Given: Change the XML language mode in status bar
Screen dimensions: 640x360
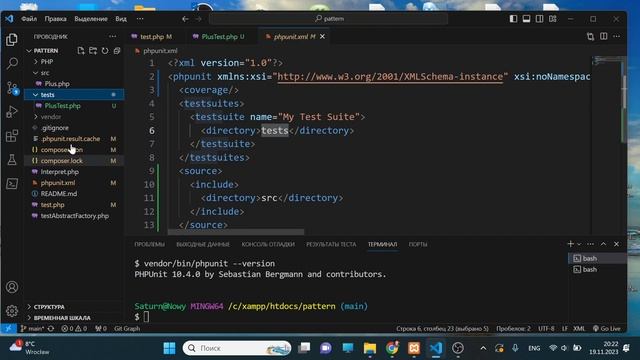Looking at the screenshot, I should point(579,329).
